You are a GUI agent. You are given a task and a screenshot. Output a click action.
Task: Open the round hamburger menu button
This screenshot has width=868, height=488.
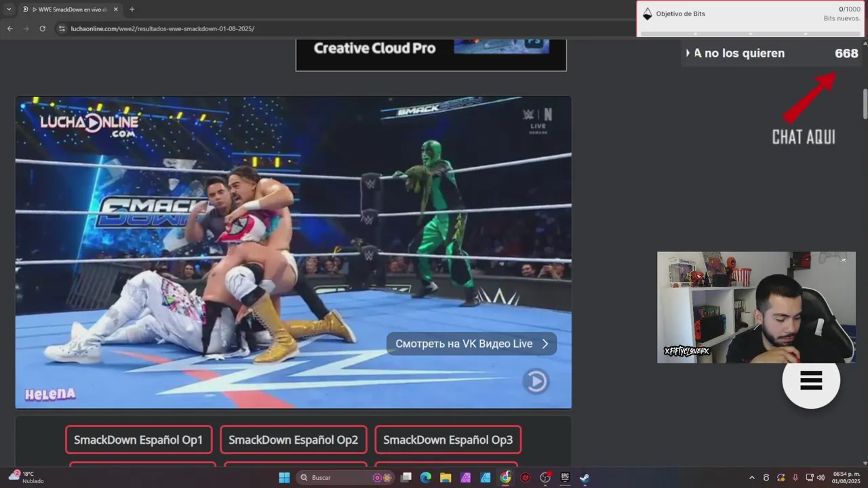tap(811, 380)
